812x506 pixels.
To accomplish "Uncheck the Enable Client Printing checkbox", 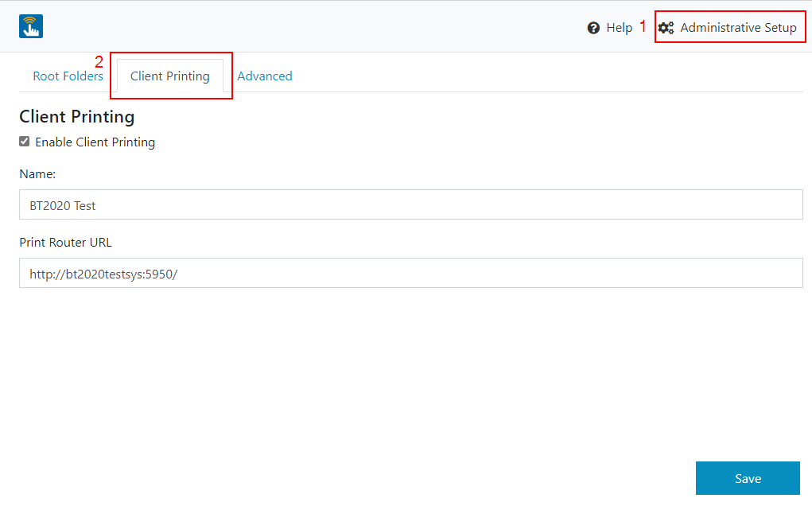I will click(25, 142).
